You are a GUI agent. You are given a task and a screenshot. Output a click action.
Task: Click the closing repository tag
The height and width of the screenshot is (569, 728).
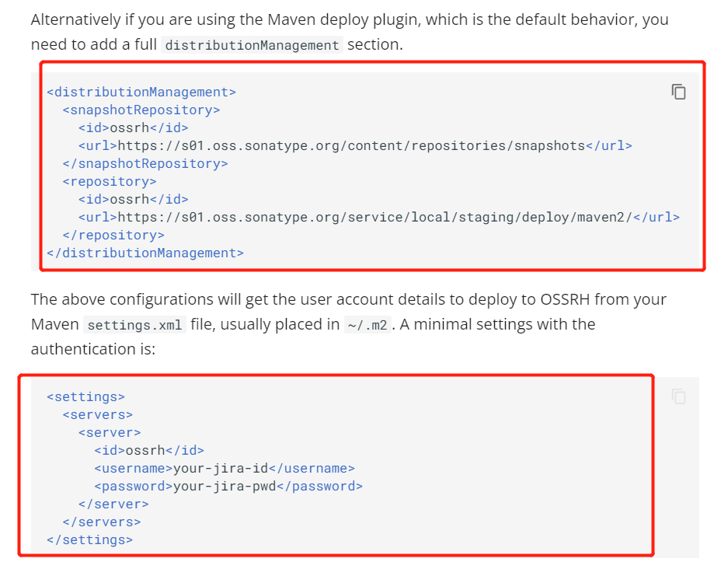tap(113, 235)
